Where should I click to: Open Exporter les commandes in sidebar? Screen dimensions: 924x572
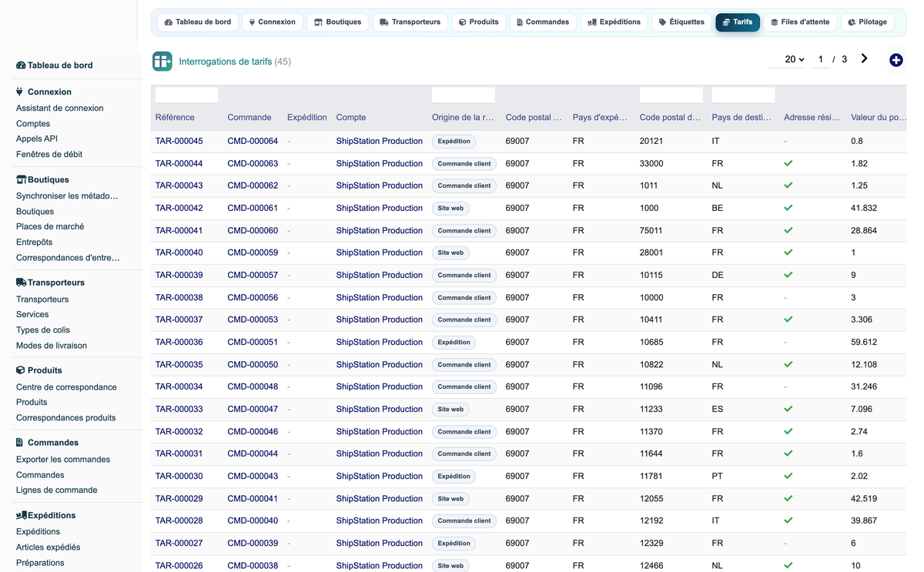(63, 460)
